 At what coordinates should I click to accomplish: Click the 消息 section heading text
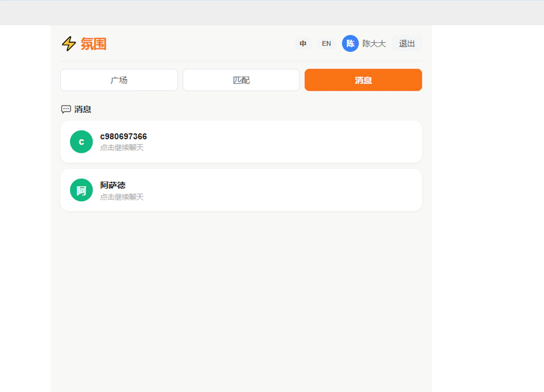pos(83,109)
